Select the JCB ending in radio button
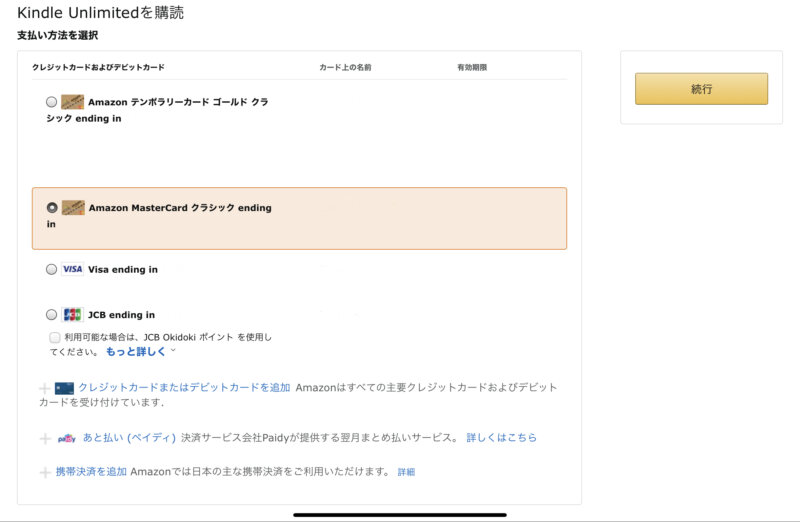The width and height of the screenshot is (800, 522). (52, 314)
